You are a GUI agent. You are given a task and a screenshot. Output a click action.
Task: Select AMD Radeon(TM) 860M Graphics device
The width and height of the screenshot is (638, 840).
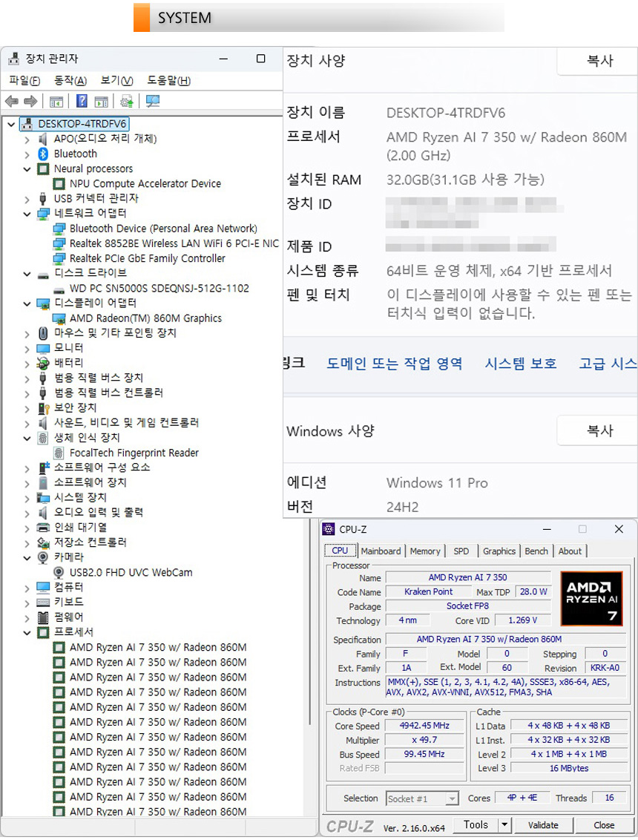[x=145, y=318]
